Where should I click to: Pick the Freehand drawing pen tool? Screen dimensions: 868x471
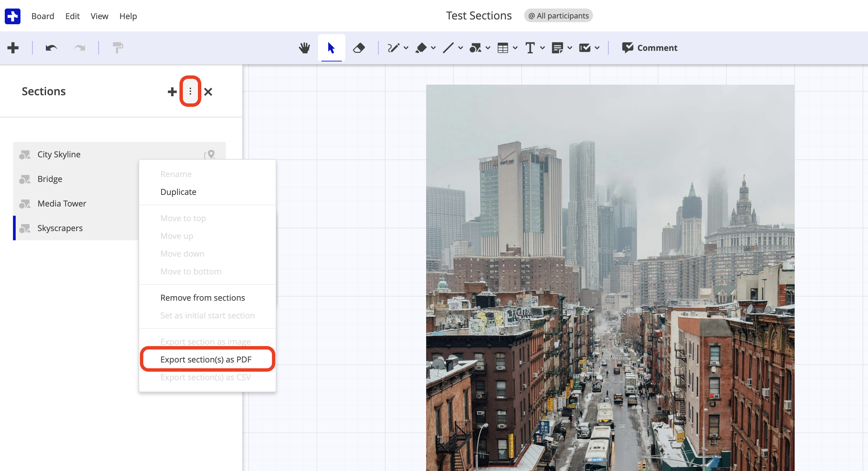[394, 48]
